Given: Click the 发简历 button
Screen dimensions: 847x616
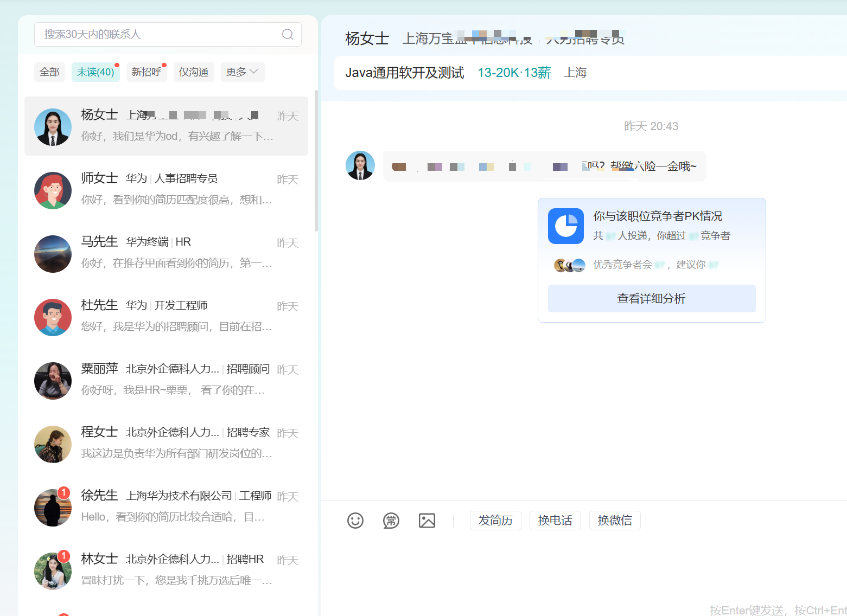Looking at the screenshot, I should coord(495,521).
